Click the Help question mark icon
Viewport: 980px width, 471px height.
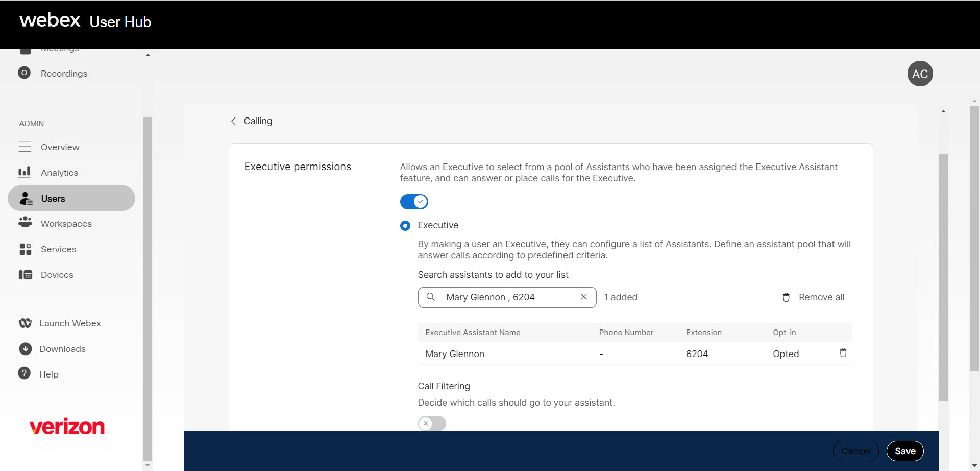pyautogui.click(x=24, y=373)
